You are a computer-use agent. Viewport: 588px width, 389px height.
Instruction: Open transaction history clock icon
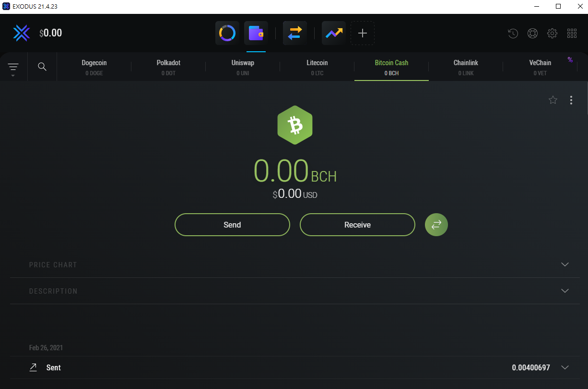(x=513, y=34)
